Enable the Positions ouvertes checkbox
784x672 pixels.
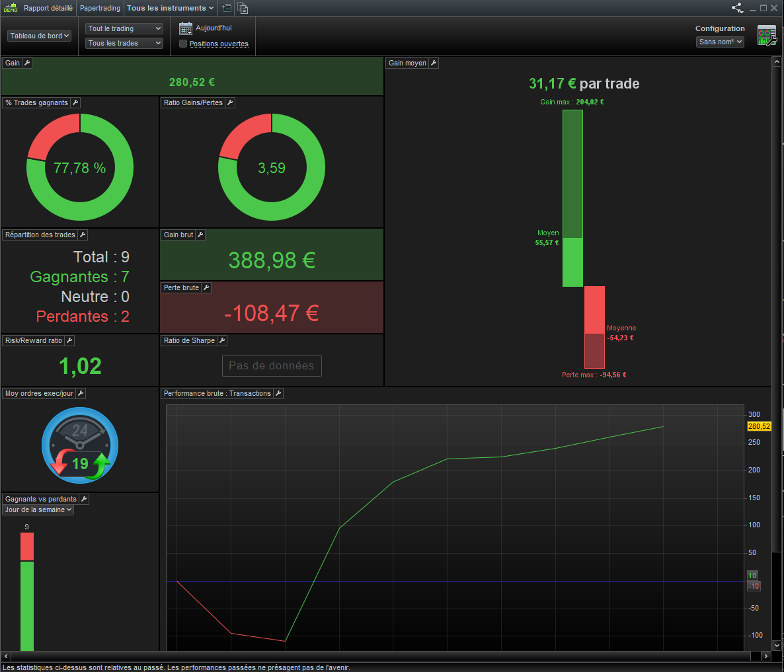click(183, 44)
